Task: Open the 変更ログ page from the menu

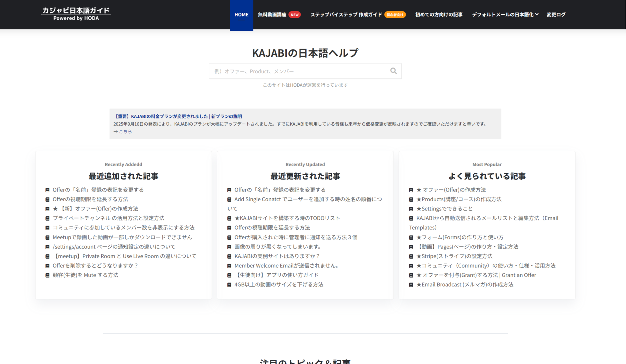Action: (x=556, y=15)
